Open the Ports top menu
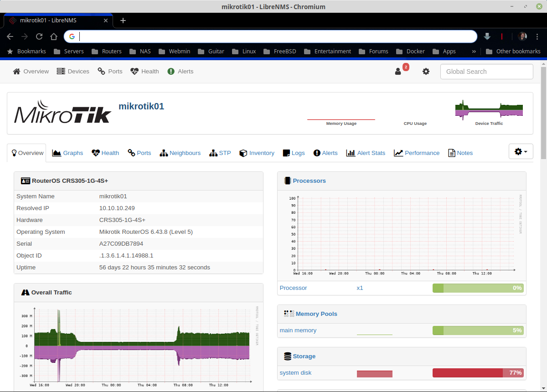The image size is (547, 392). coord(110,71)
